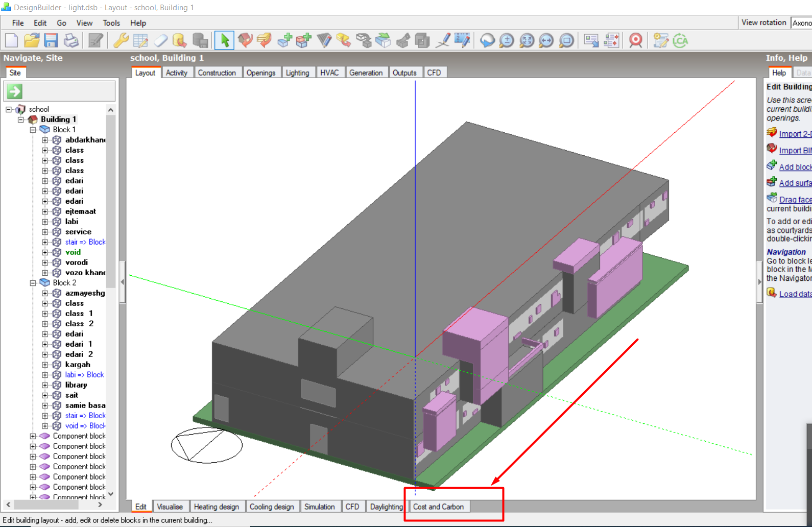This screenshot has width=812, height=527.
Task: Collapse the Building 1 tree node
Action: pos(21,119)
